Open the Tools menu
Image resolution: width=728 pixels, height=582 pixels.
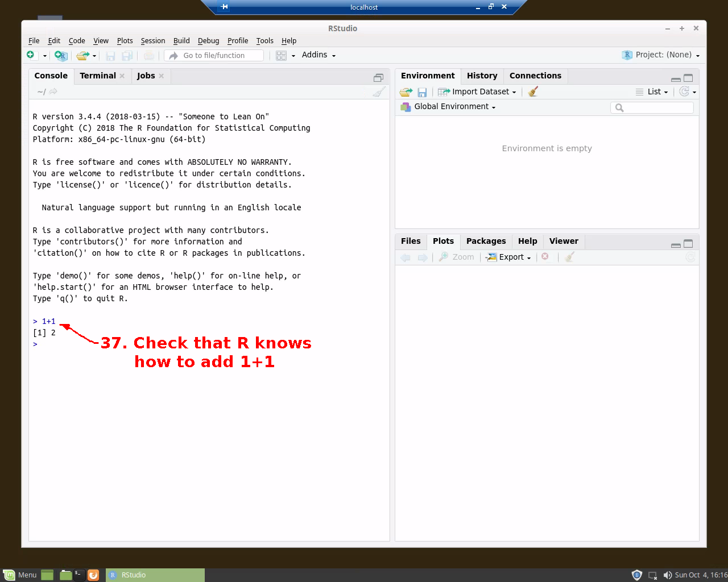(264, 41)
